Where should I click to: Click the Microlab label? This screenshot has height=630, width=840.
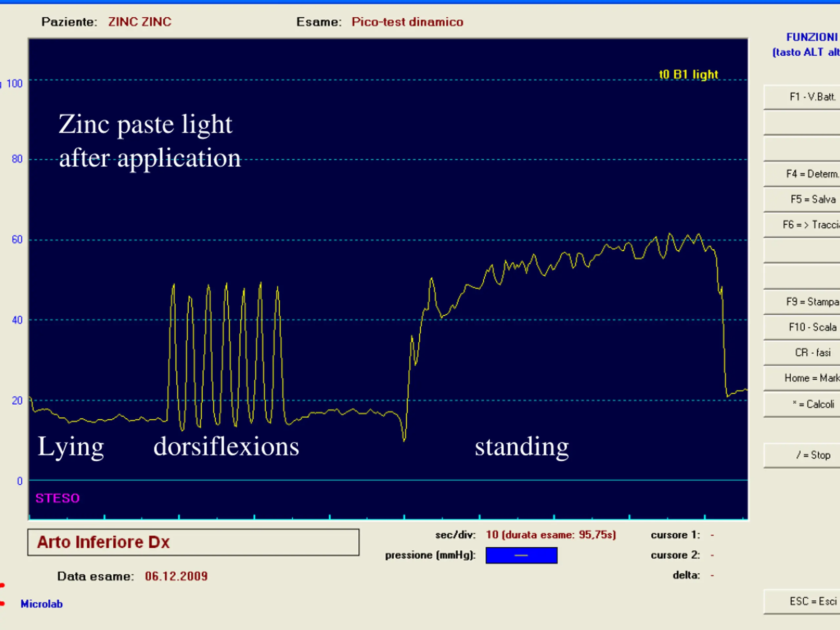41,604
